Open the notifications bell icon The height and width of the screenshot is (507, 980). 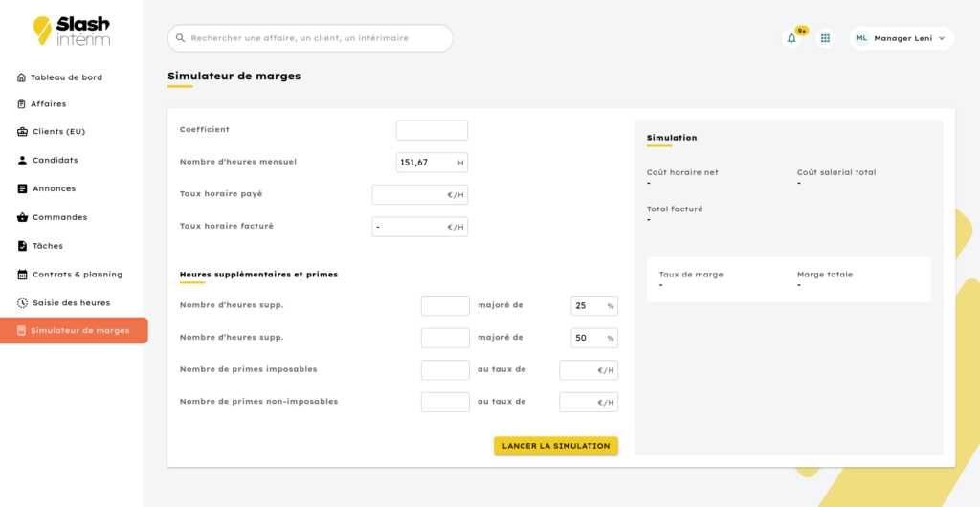791,38
